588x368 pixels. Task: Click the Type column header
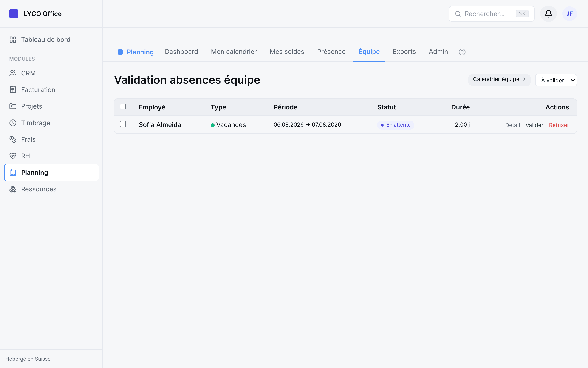tap(218, 107)
